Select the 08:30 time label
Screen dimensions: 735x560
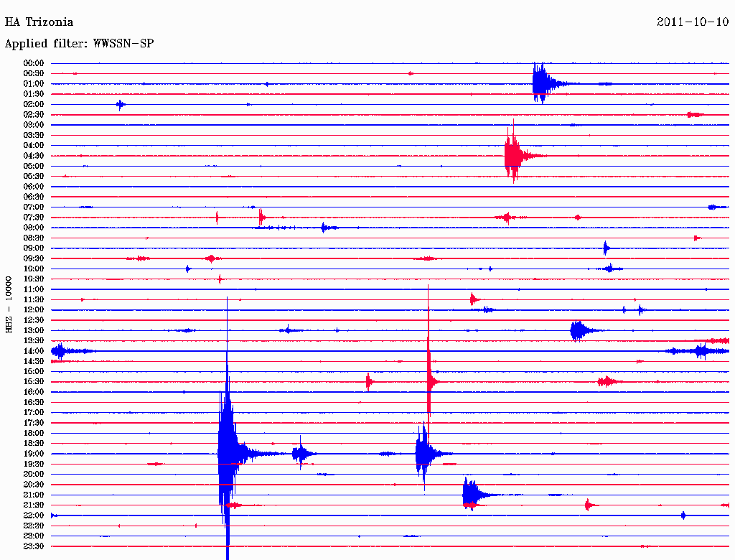click(x=34, y=238)
